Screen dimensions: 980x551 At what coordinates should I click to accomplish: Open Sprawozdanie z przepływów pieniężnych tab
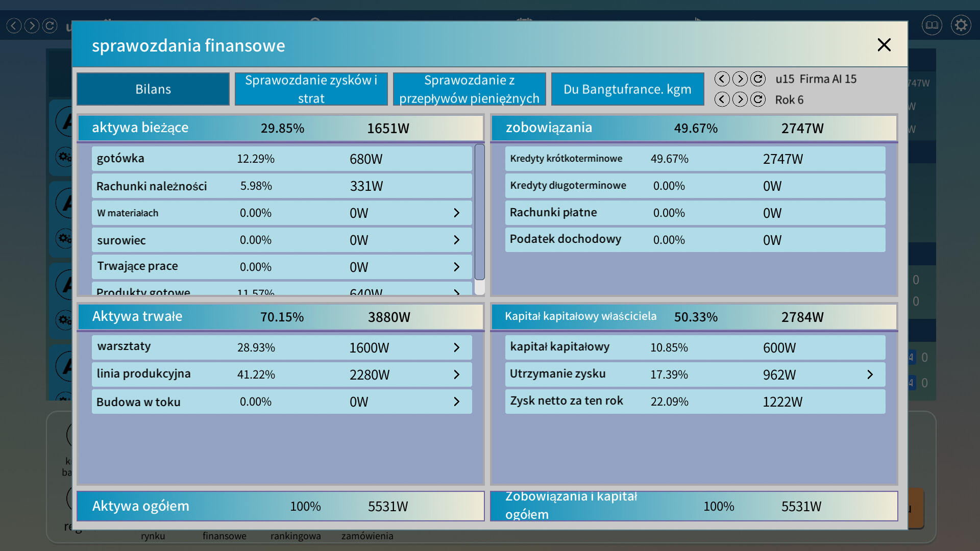[x=469, y=89]
